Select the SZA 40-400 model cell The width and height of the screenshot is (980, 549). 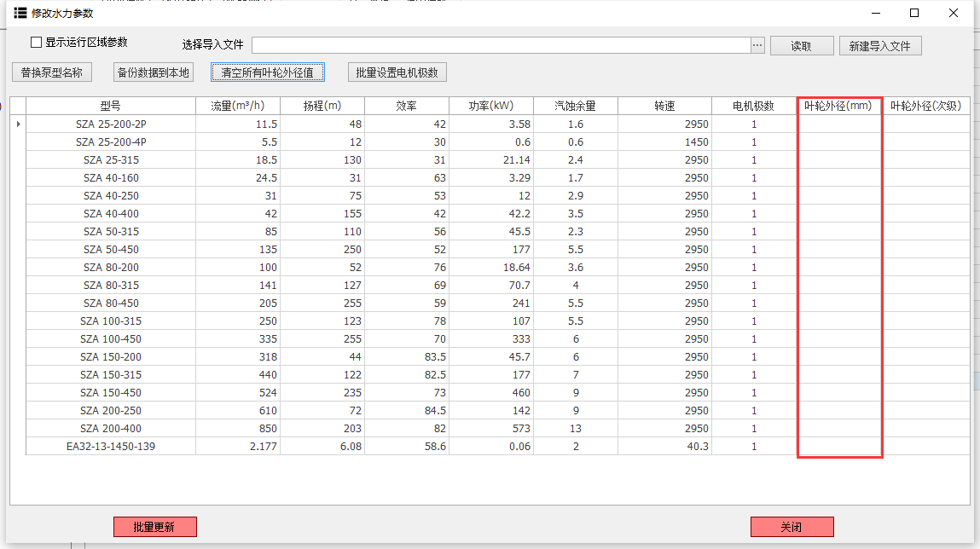pos(111,214)
